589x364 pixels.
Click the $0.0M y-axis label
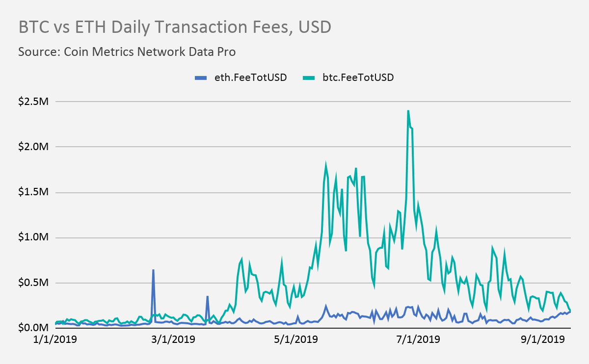tap(34, 328)
